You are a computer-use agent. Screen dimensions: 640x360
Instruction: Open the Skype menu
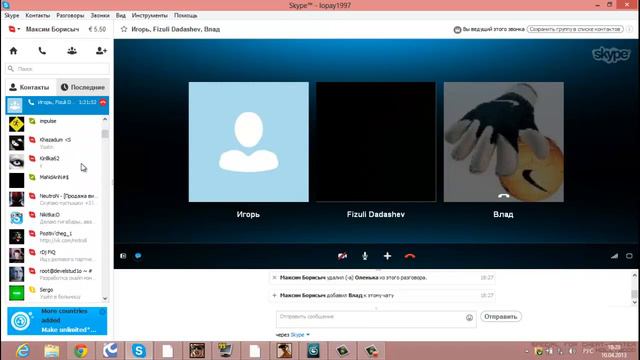click(x=12, y=16)
